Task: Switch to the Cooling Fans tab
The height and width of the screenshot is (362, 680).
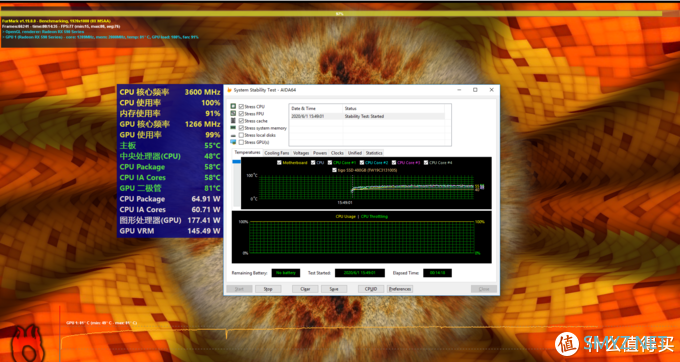Action: [277, 153]
